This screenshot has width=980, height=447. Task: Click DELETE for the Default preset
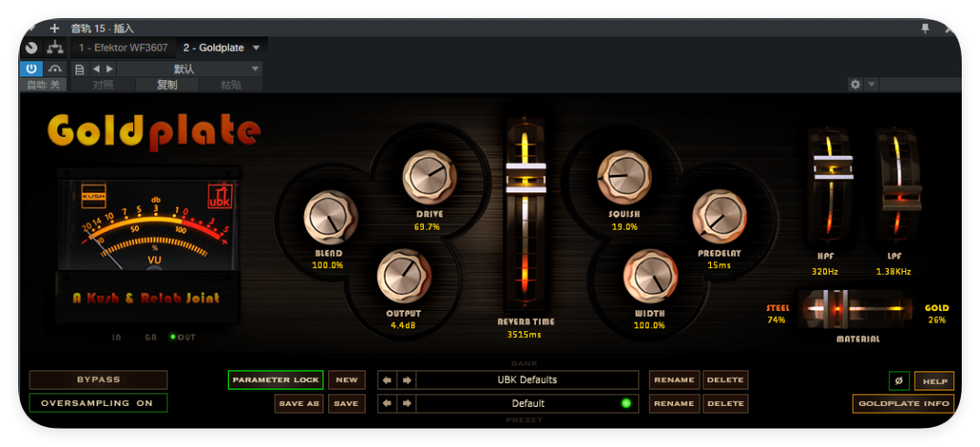click(x=725, y=404)
